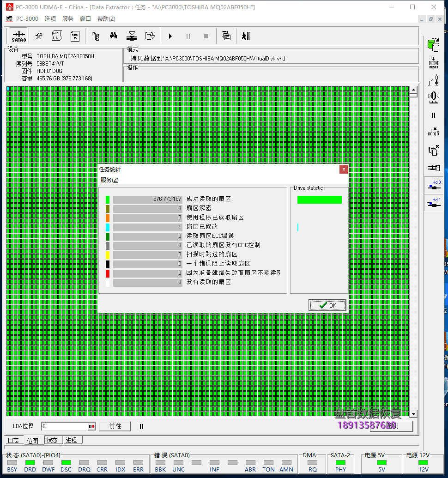Switch to the 日志 tab
448x478 pixels.
point(13,441)
